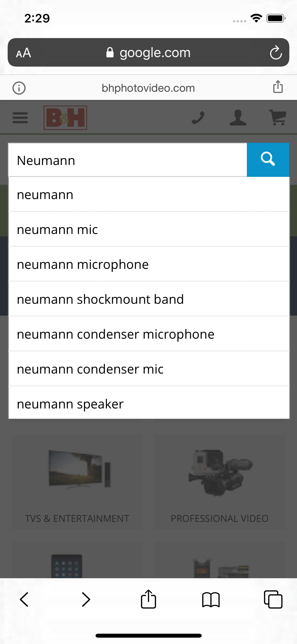Viewport: 297px width, 644px height.
Task: Open the B&H hamburger menu
Action: coord(20,118)
